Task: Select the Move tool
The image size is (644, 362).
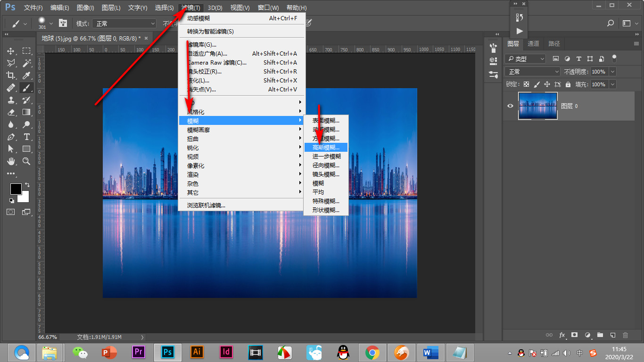Action: click(11, 51)
